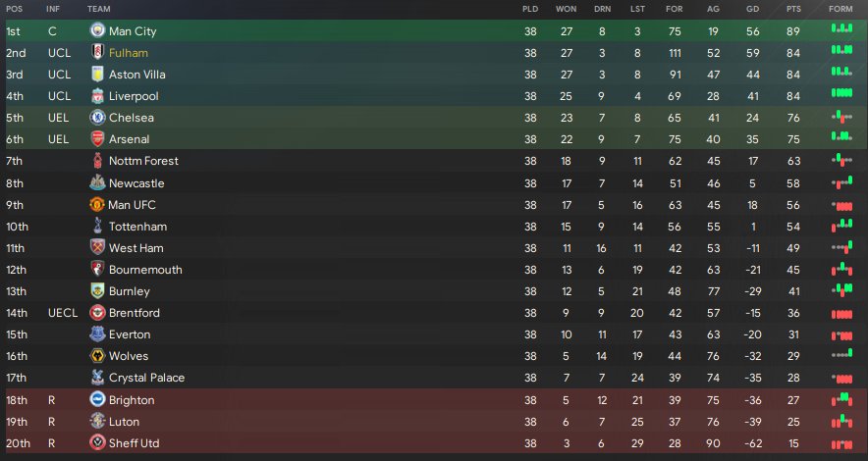
Task: Click Man City's form indicator bars
Action: pos(841,31)
